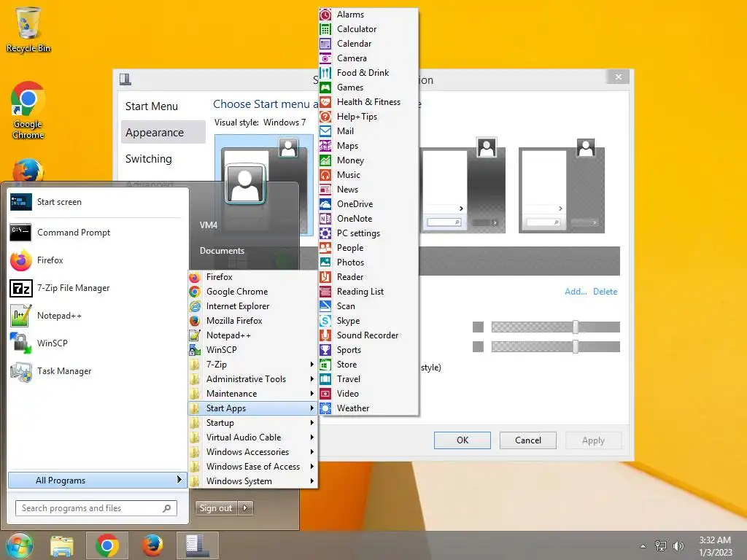Open the All Programs menu entry
The height and width of the screenshot is (560, 747).
point(97,480)
